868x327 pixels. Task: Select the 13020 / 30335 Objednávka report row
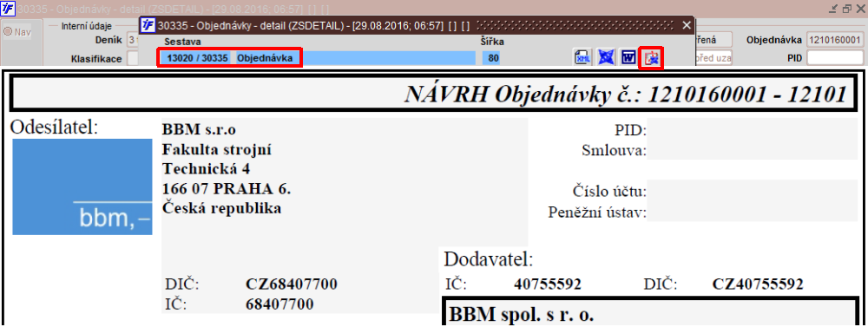point(317,57)
